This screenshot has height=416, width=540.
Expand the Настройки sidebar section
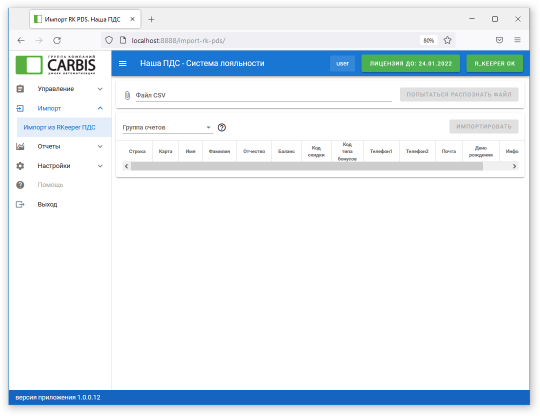[x=60, y=166]
